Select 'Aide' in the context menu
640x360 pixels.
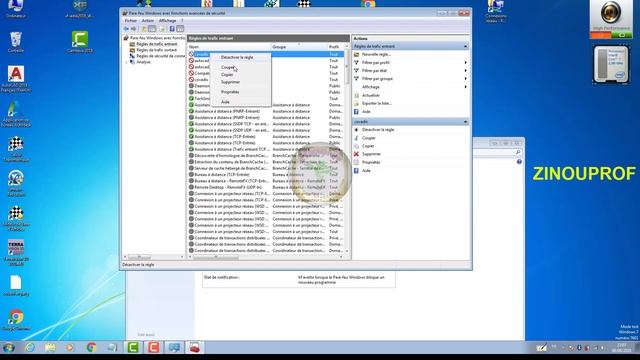[x=225, y=102]
